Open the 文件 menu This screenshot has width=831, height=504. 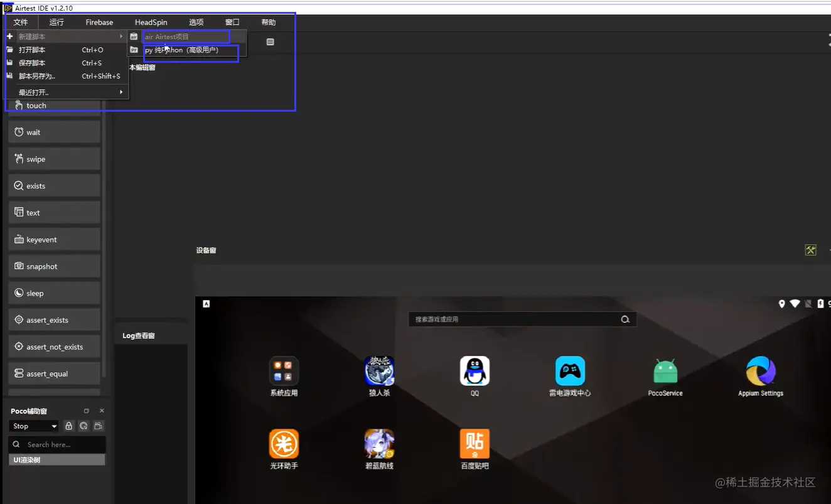point(21,23)
